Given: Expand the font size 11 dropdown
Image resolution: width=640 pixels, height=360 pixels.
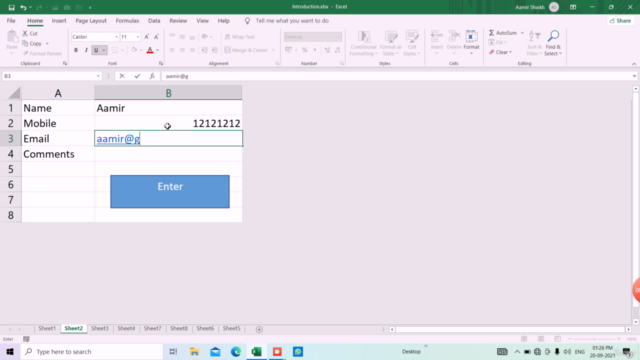Looking at the screenshot, I should pos(138,37).
